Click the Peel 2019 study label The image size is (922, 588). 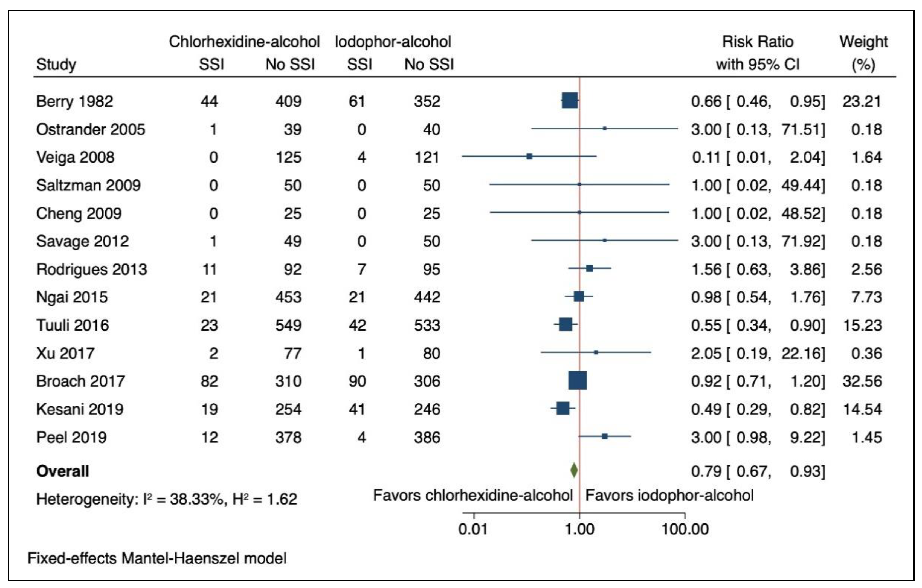tap(72, 437)
